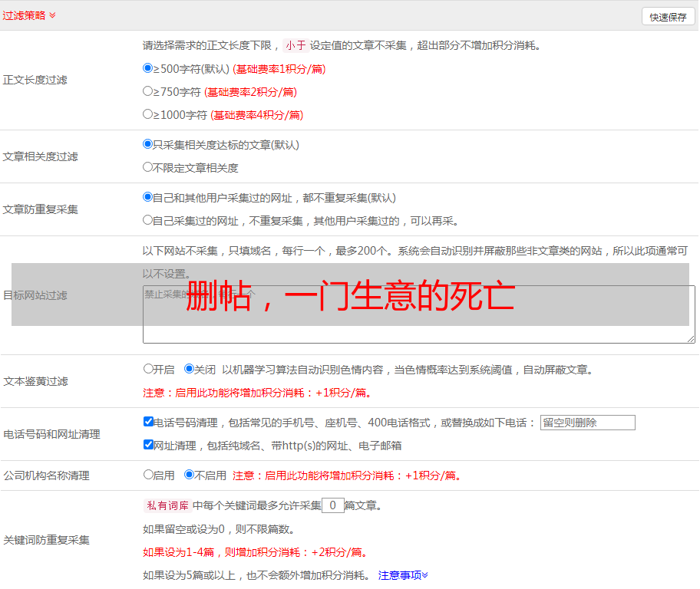The height and width of the screenshot is (589, 700).
Task: Click 如果设为1-4篇 red cost warning
Action: click(x=256, y=552)
